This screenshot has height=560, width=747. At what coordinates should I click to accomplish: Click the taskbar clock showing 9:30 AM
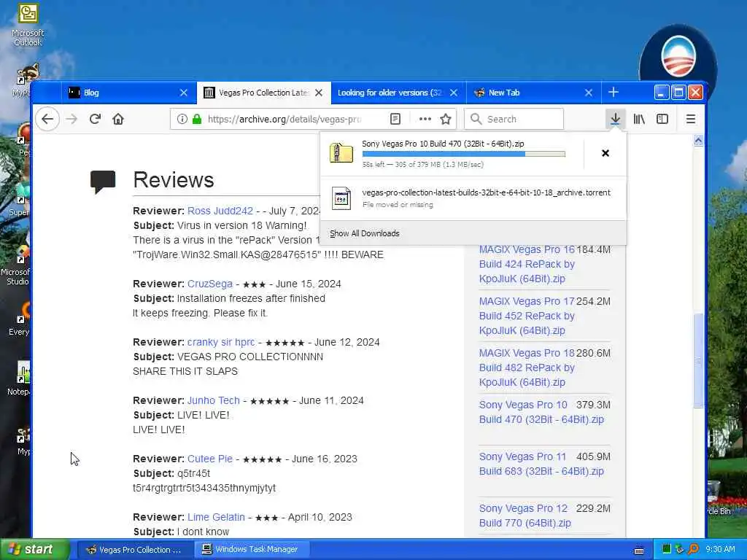point(720,550)
